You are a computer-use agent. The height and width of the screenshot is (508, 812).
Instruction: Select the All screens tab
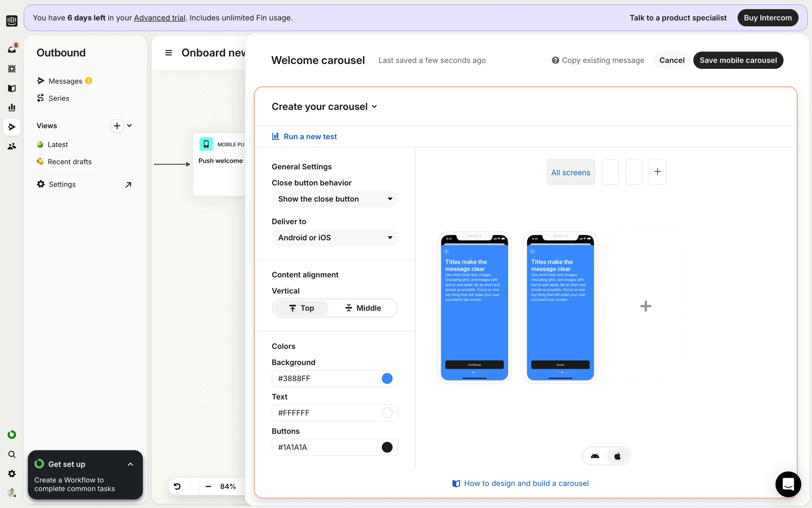pos(571,172)
